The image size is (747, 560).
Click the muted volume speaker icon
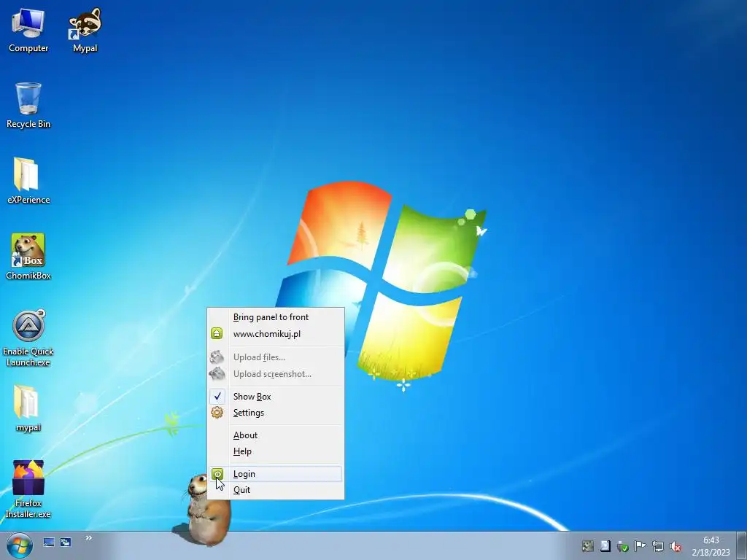(x=675, y=546)
